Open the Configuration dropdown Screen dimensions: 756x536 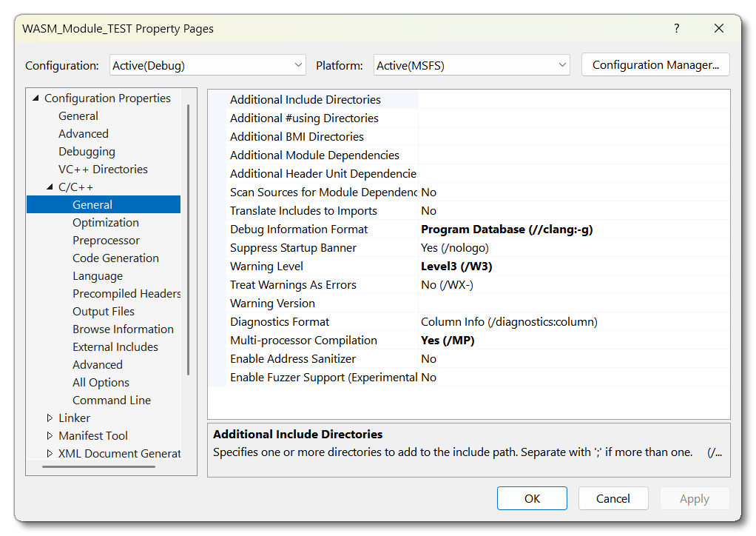coord(207,65)
